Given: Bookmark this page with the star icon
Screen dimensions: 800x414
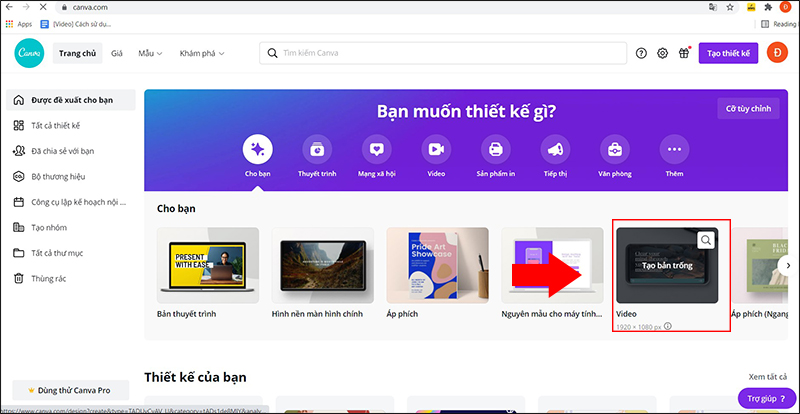Looking at the screenshot, I should (x=730, y=8).
